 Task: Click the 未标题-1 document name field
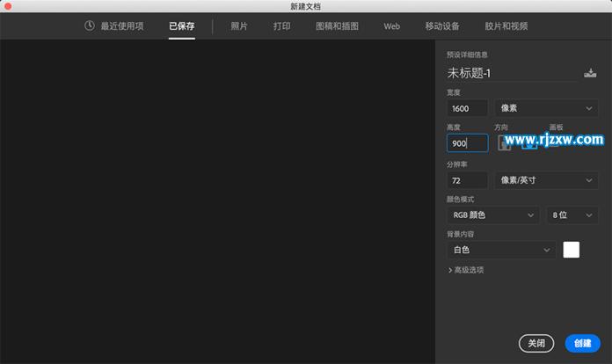512,73
